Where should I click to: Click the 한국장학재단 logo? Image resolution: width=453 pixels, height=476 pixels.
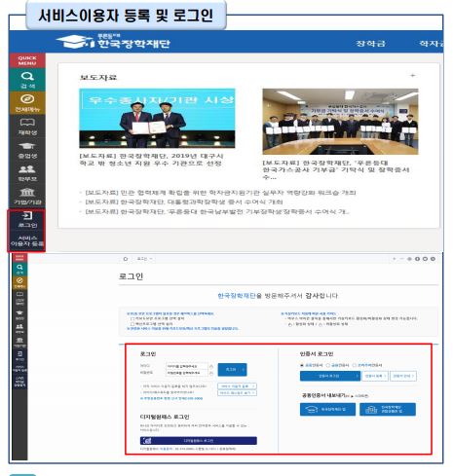click(113, 42)
